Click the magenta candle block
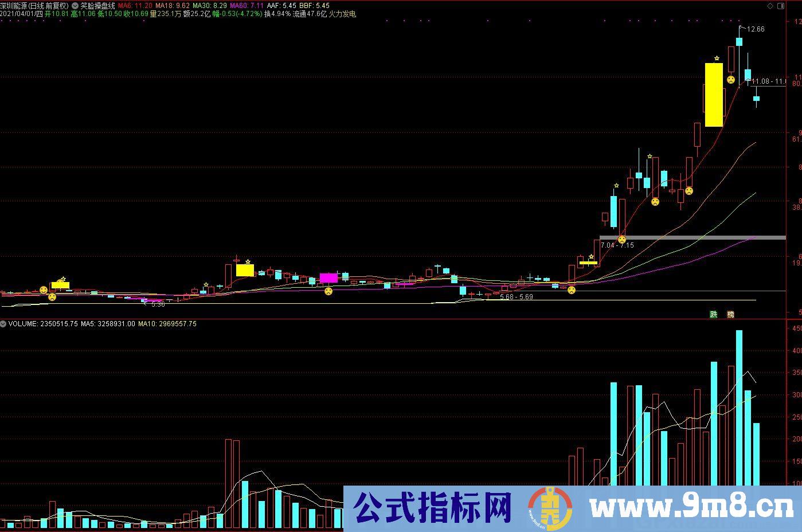The height and width of the screenshot is (532, 802). tap(328, 278)
